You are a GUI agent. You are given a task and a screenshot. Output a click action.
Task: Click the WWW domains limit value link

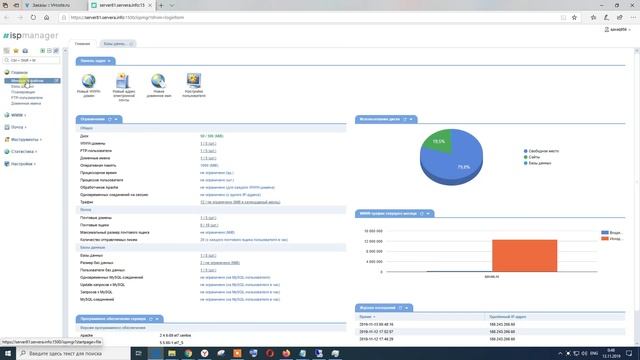[x=208, y=144]
